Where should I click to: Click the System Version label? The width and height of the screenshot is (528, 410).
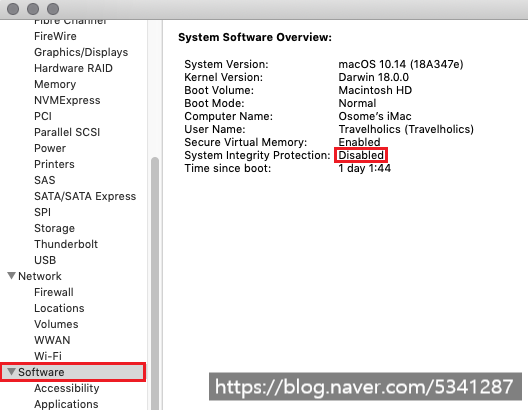tap(226, 64)
